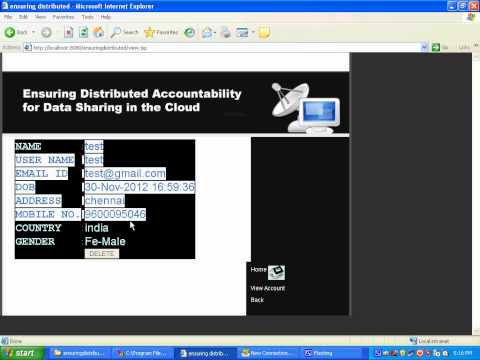Click the gender value Fe-Male
480x360 pixels.
click(x=105, y=241)
